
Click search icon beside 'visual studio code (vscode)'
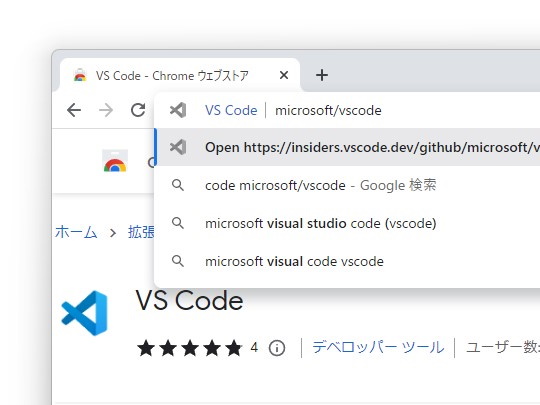coord(178,223)
